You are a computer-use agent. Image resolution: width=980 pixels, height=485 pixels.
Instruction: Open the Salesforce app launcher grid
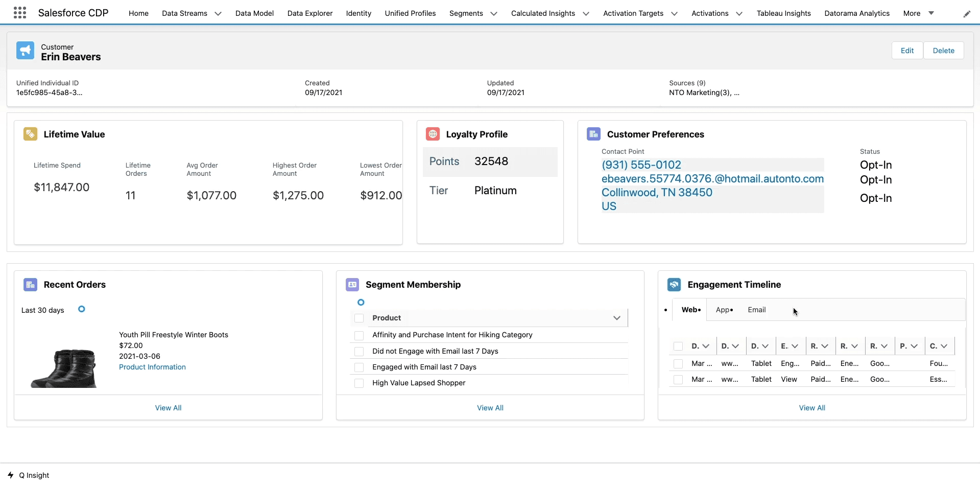tap(19, 12)
